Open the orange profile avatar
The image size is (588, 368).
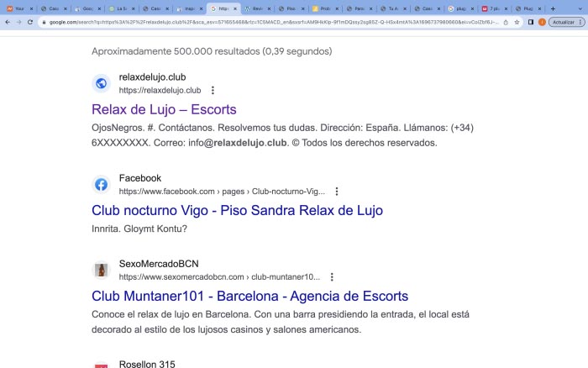[542, 23]
